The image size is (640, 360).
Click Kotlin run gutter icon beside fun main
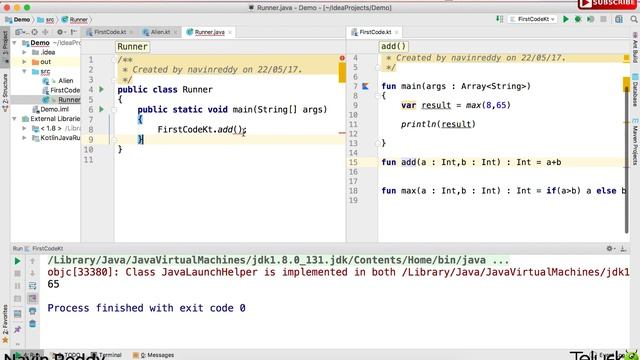click(365, 86)
